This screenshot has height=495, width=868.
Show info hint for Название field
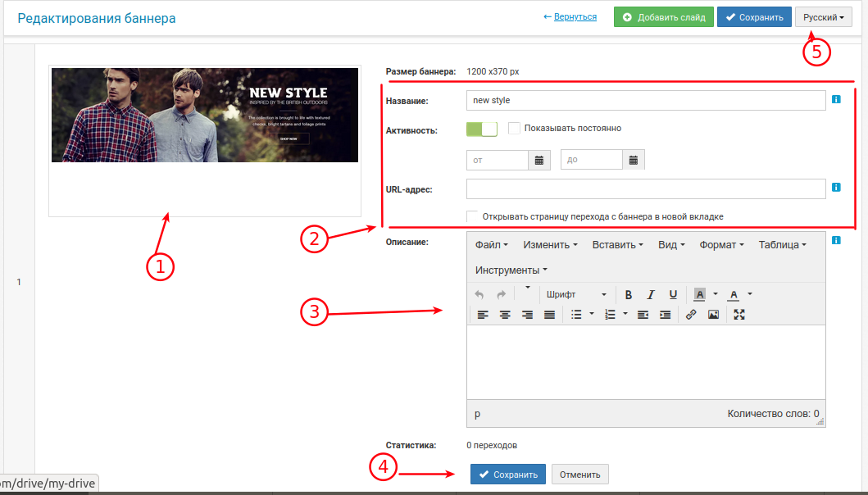coord(837,99)
